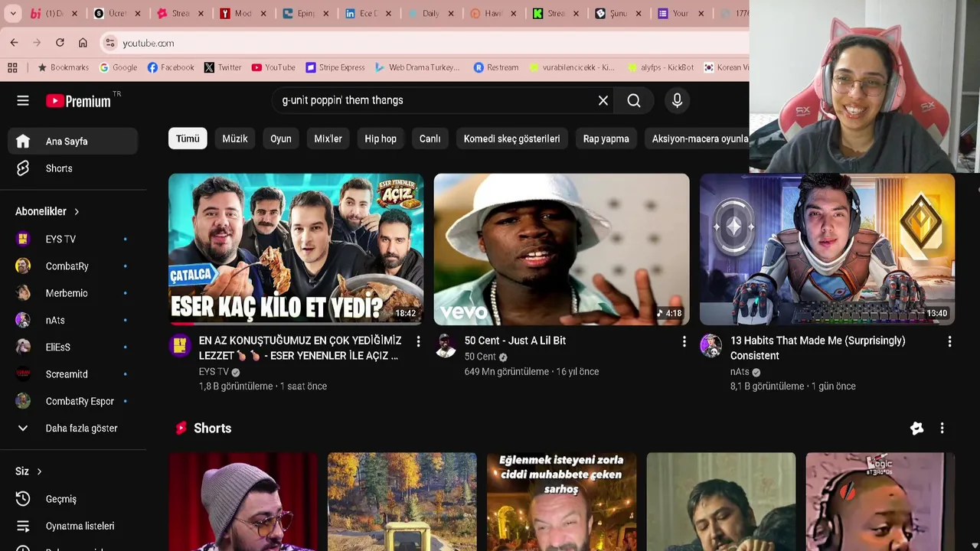Expand Daha fazla göster subscriptions
This screenshot has width=980, height=551.
click(x=73, y=429)
